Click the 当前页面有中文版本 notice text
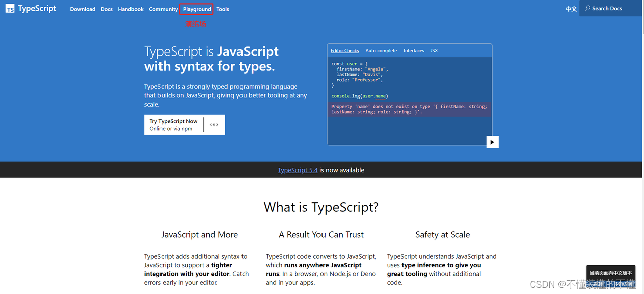The width and height of the screenshot is (644, 294). click(611, 273)
